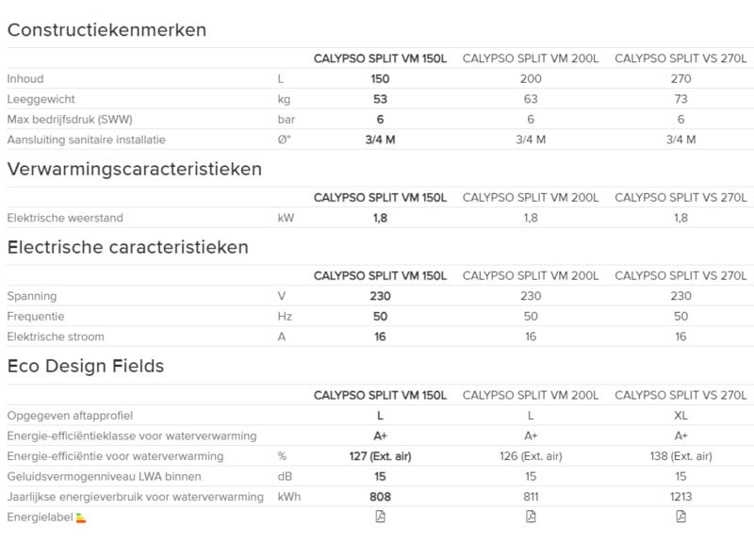Viewport: 754px width, 560px height.
Task: Click CALYPSO SPLIT VM 150L header under Eco Design Fields
Action: click(x=380, y=395)
